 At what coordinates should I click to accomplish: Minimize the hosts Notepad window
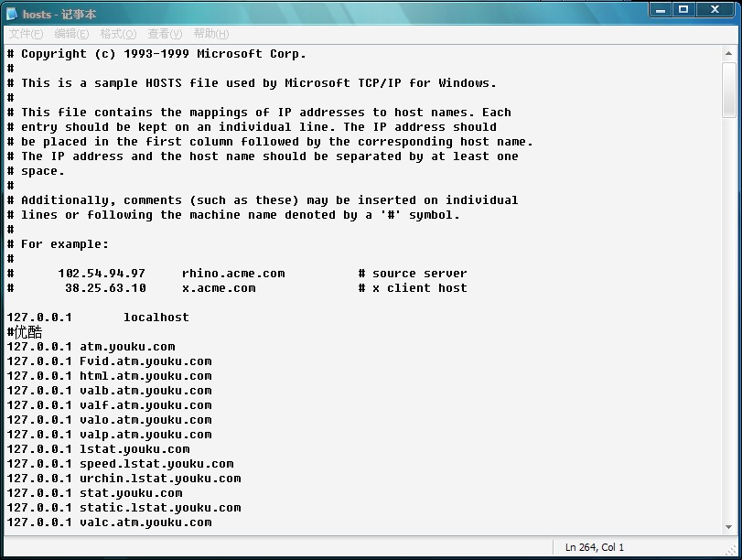(x=661, y=9)
